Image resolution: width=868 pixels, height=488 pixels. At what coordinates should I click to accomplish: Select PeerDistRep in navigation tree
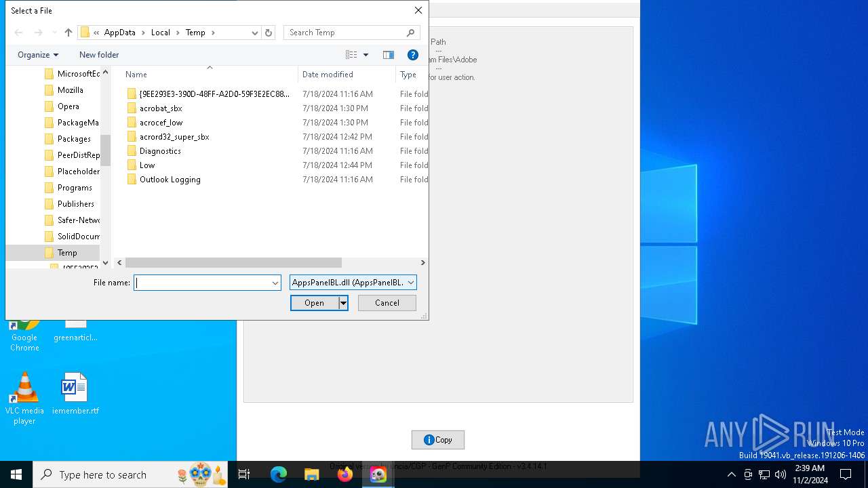78,155
